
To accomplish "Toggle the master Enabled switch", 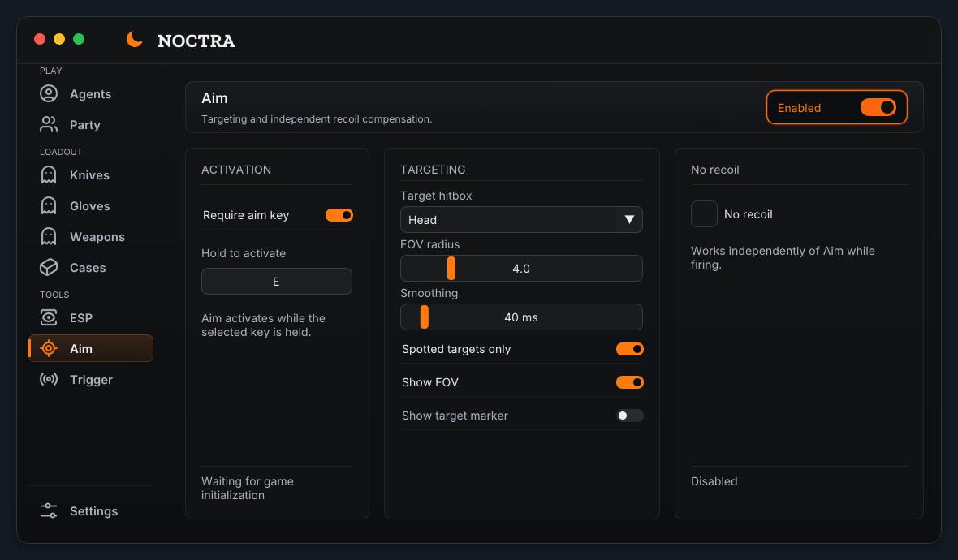I will point(878,107).
